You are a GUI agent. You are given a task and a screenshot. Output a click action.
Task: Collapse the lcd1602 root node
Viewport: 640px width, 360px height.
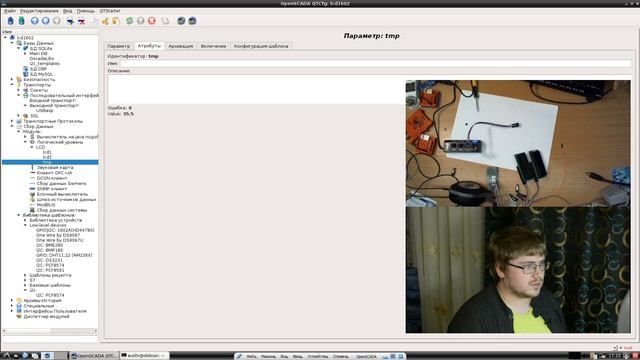(5, 38)
